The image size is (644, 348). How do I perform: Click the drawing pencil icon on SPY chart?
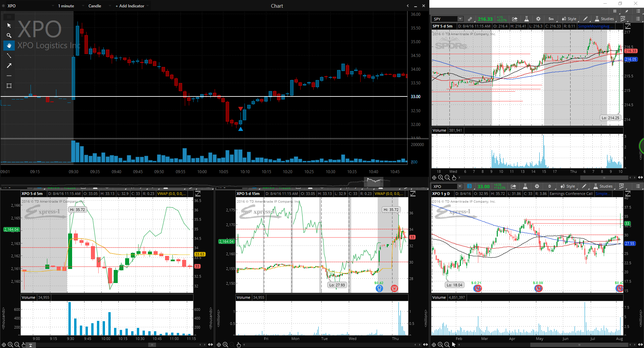click(585, 19)
